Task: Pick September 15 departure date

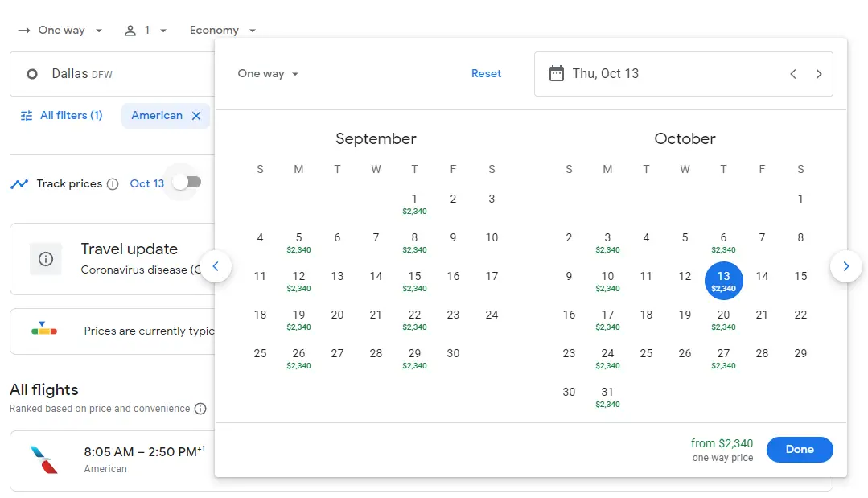Action: click(x=414, y=280)
